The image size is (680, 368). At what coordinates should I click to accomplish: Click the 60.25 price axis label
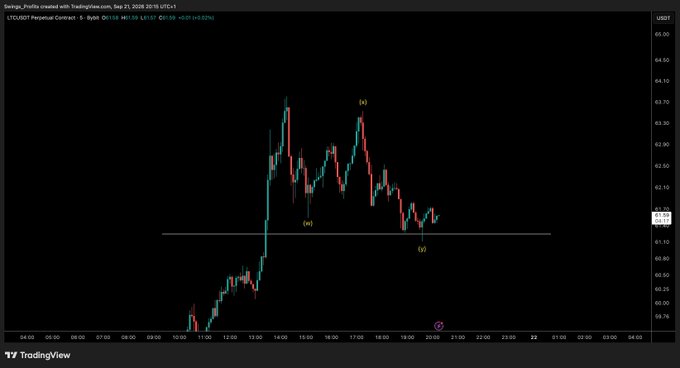click(662, 289)
